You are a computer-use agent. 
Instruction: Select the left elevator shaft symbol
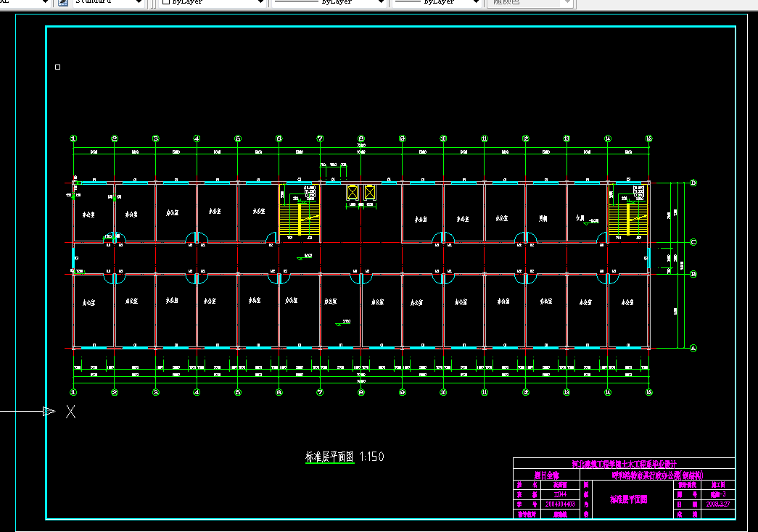point(353,193)
